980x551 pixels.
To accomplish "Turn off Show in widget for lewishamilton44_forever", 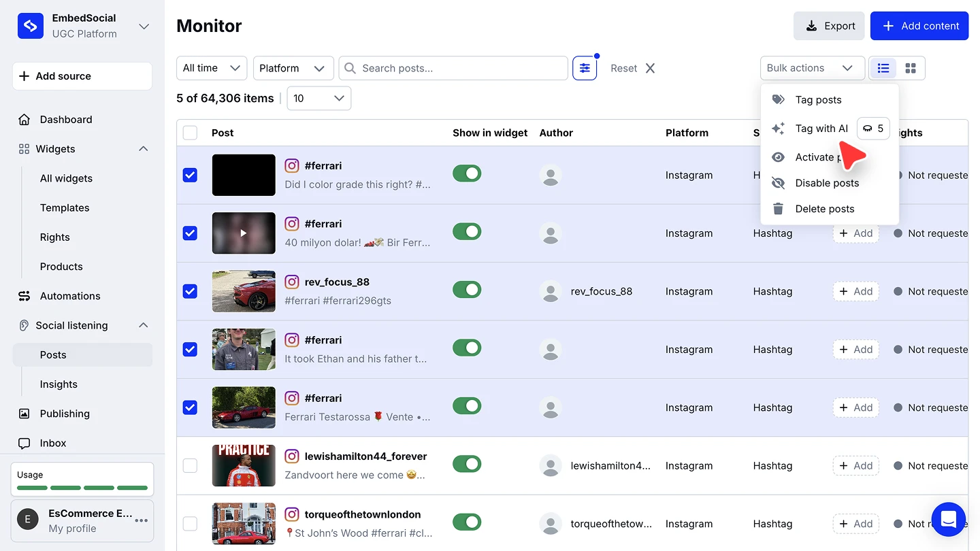I will click(467, 464).
